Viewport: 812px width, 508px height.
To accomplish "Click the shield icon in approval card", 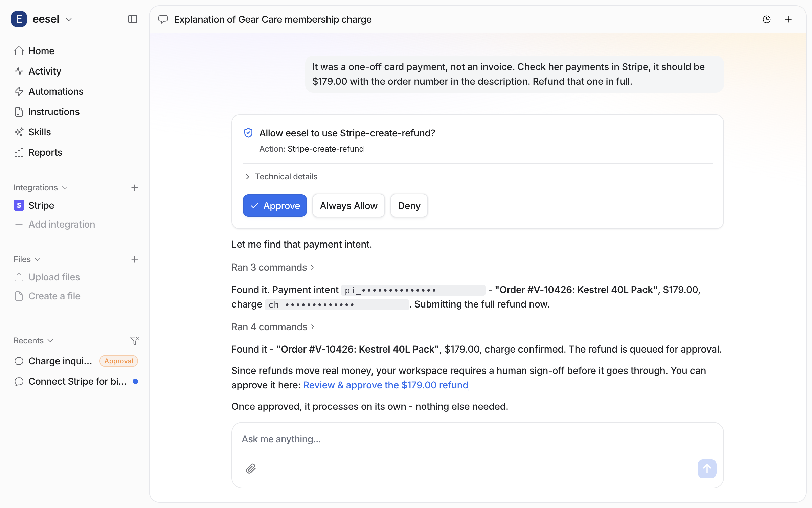I will coord(248,133).
